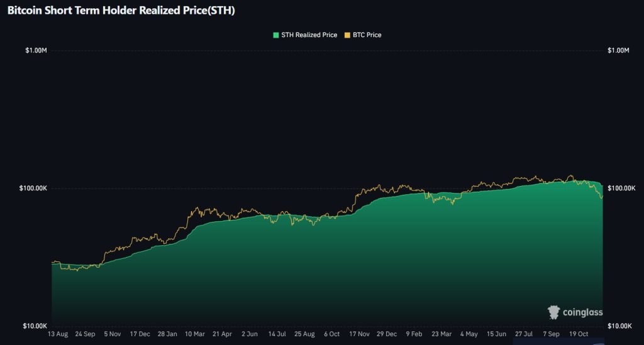Toggle the STH Realized Price legend label
Viewport: 644px width, 345px height.
(309, 35)
